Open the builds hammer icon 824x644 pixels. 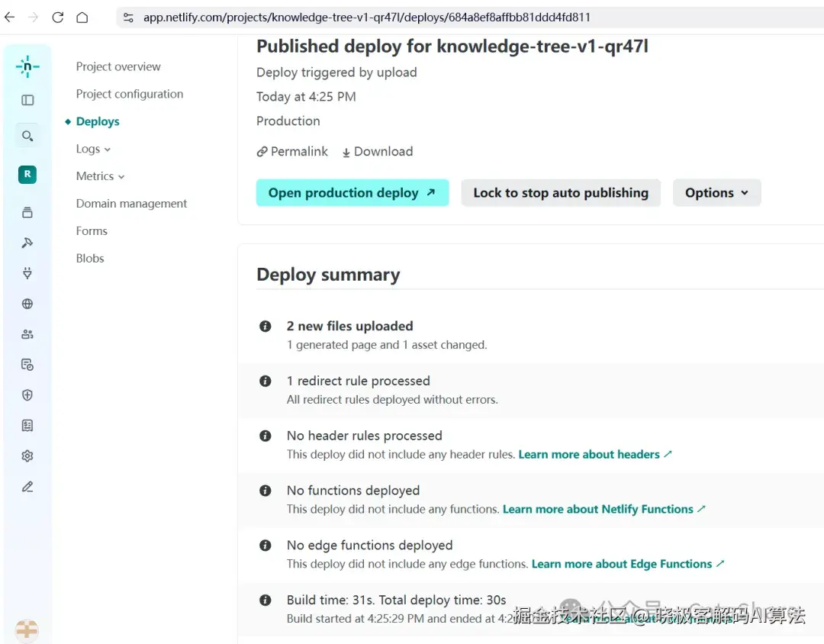(x=27, y=243)
